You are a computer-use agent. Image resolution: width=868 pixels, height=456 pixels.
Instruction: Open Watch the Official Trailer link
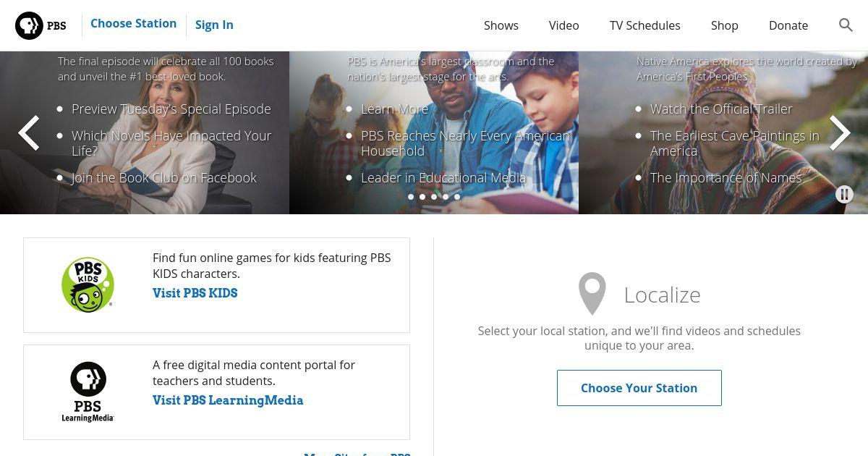tap(721, 109)
